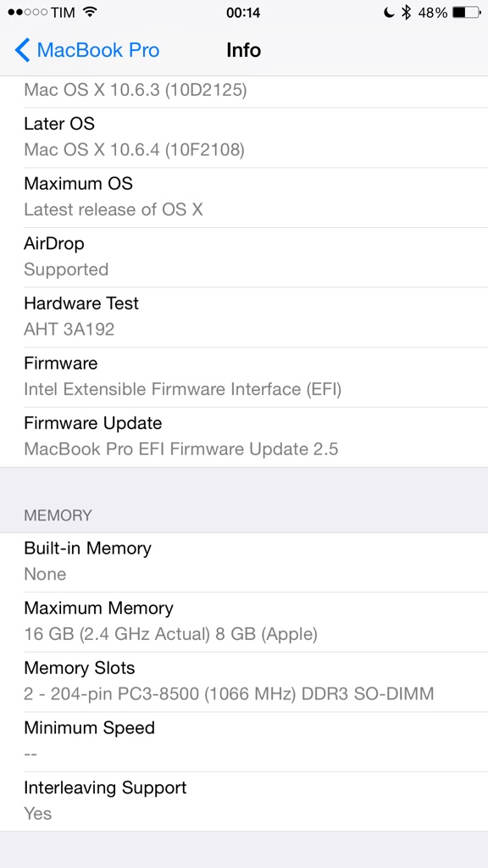Select the Later OS row
Screen dimensions: 488x868
[244, 137]
